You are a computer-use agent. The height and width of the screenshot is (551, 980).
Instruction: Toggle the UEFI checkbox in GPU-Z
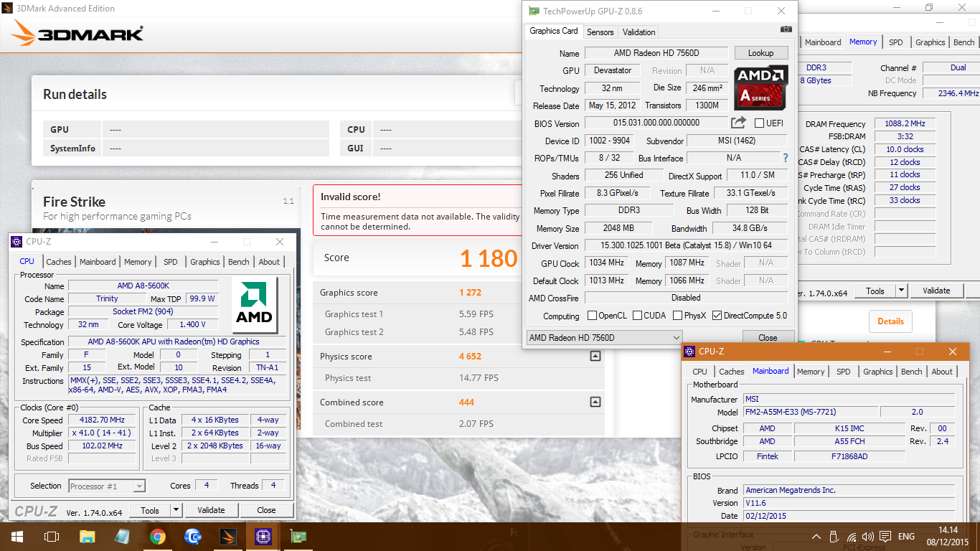[759, 123]
